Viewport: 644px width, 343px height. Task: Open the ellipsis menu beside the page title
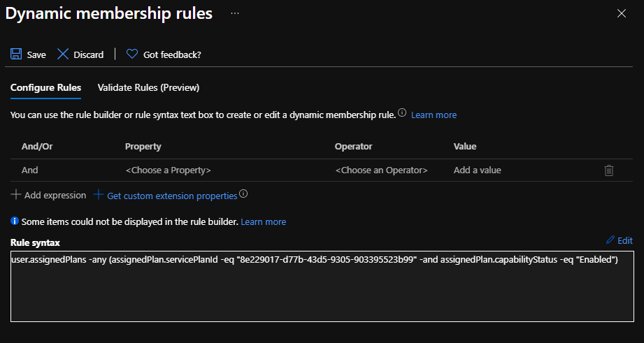pos(235,13)
